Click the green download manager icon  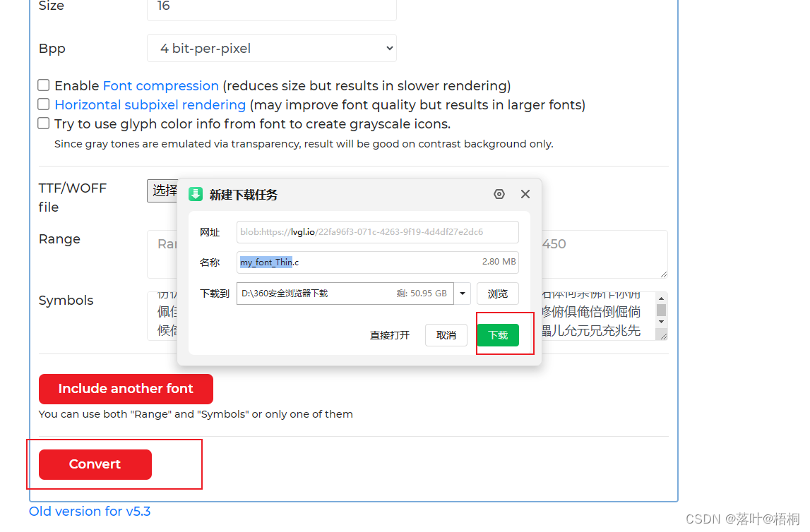(196, 194)
